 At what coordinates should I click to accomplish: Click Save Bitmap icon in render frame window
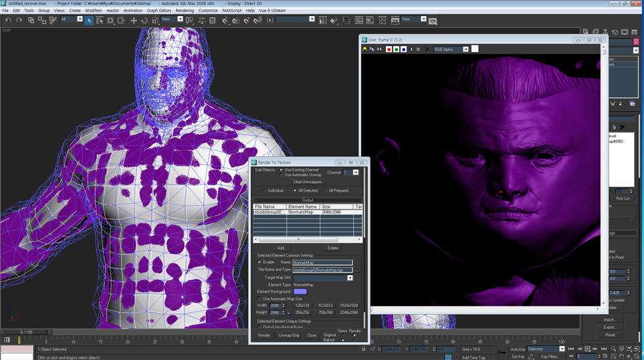pos(364,49)
